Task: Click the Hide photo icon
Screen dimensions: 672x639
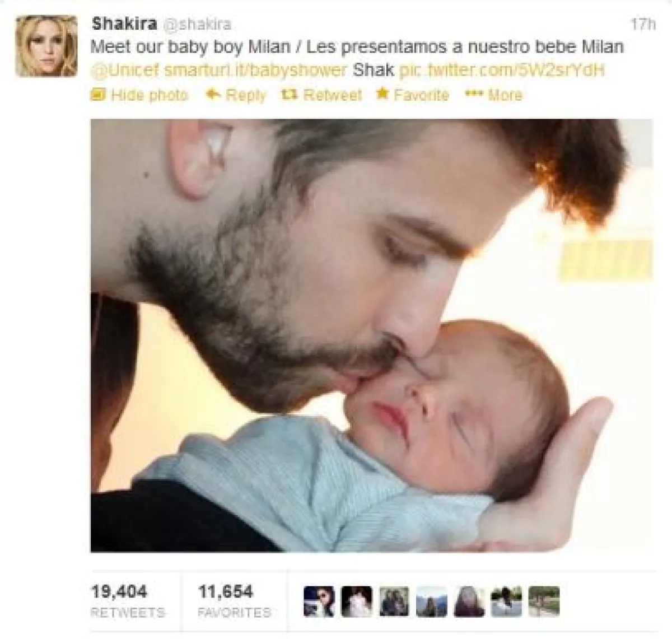Action: click(x=98, y=95)
